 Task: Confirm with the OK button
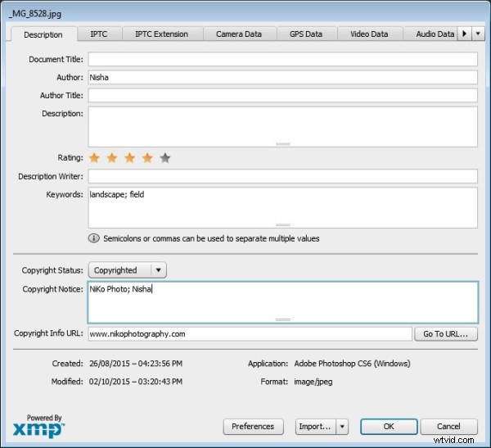pos(388,427)
